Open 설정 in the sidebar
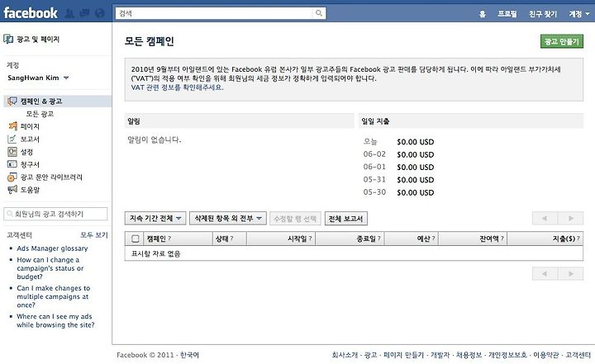Image resolution: width=595 pixels, height=364 pixels. 26,152
